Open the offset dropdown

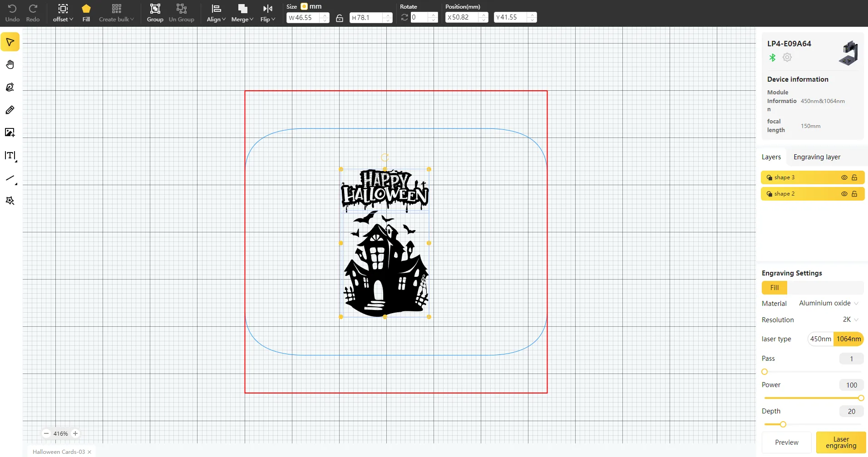coord(63,13)
